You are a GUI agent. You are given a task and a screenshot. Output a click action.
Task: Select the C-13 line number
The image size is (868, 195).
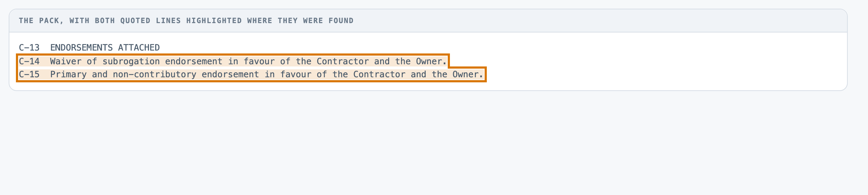click(29, 48)
